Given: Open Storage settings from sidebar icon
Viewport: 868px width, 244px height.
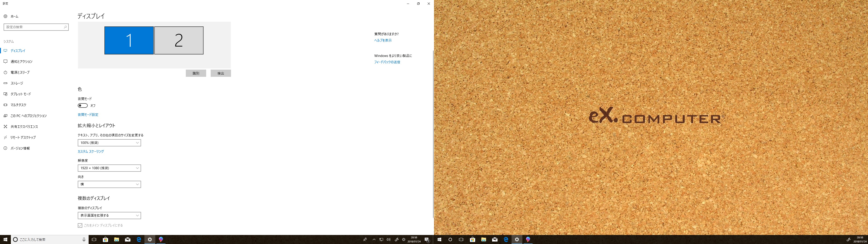Looking at the screenshot, I should point(5,83).
